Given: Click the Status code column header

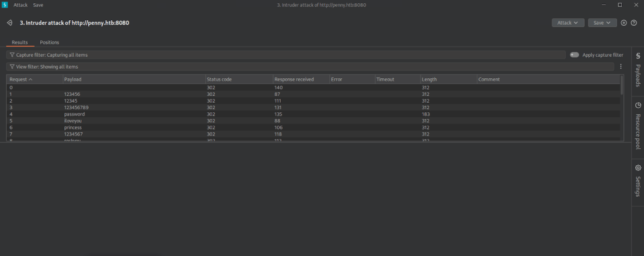Looking at the screenshot, I should (220, 79).
